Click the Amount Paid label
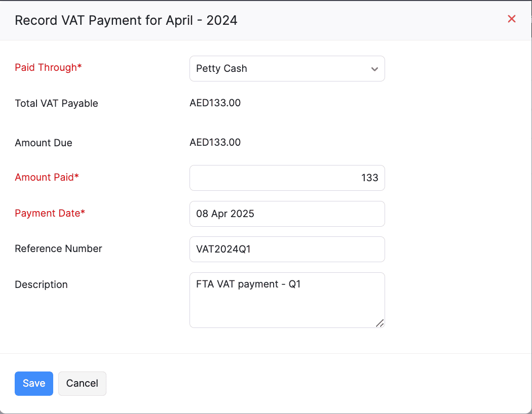The image size is (532, 414). pyautogui.click(x=47, y=177)
